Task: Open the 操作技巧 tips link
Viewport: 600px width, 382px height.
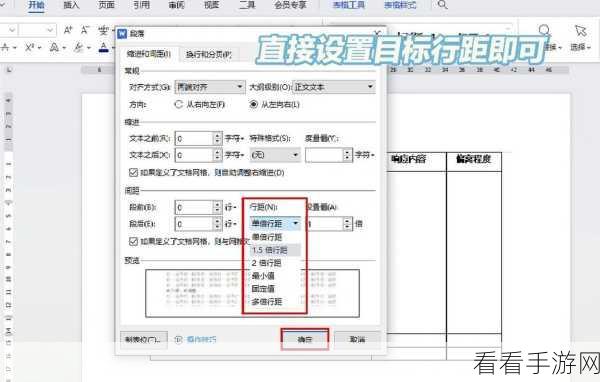Action: coord(202,340)
